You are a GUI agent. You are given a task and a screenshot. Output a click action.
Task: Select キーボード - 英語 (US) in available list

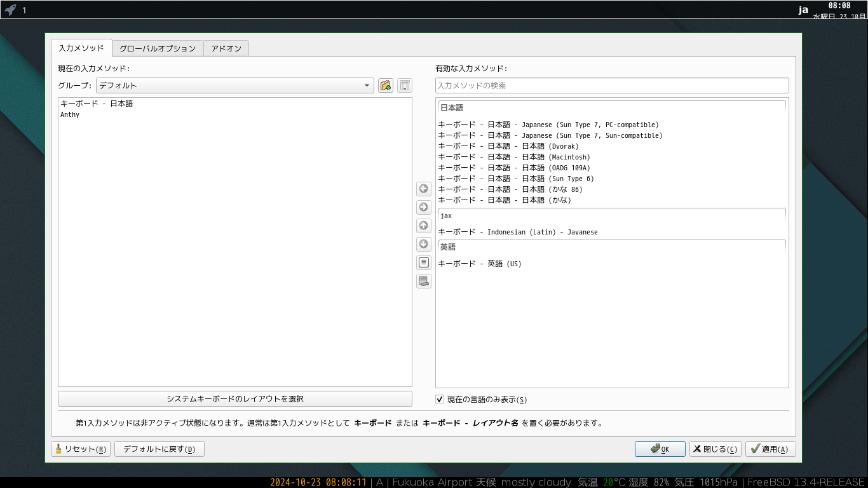coord(480,264)
